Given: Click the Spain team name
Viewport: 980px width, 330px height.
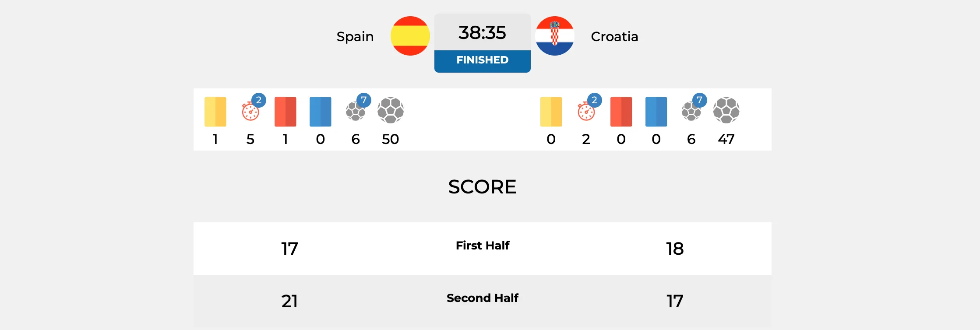Looking at the screenshot, I should 355,36.
